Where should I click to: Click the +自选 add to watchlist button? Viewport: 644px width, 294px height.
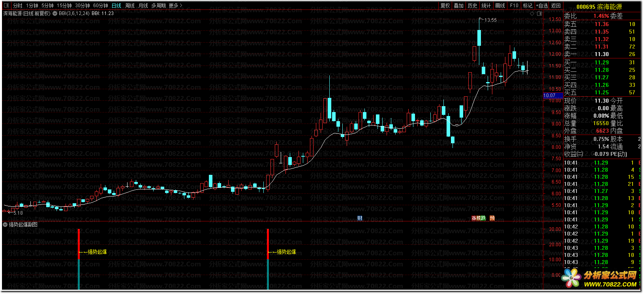542,6
